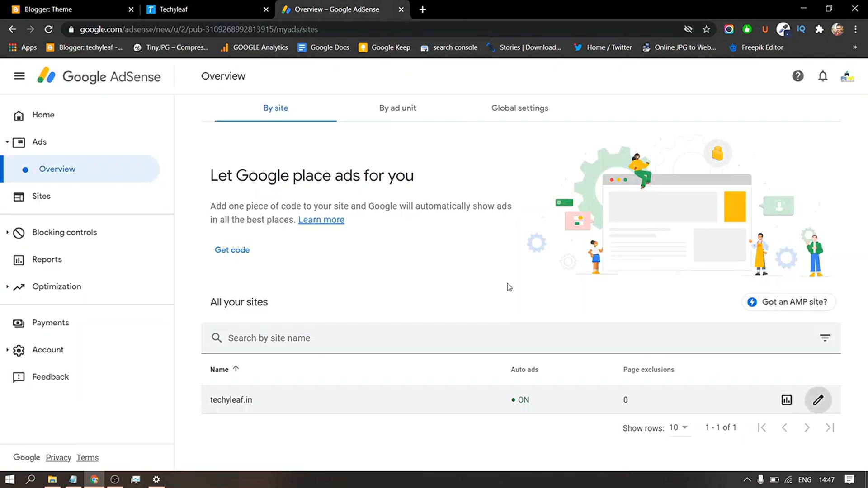Expand the Blocking controls section

click(7, 232)
